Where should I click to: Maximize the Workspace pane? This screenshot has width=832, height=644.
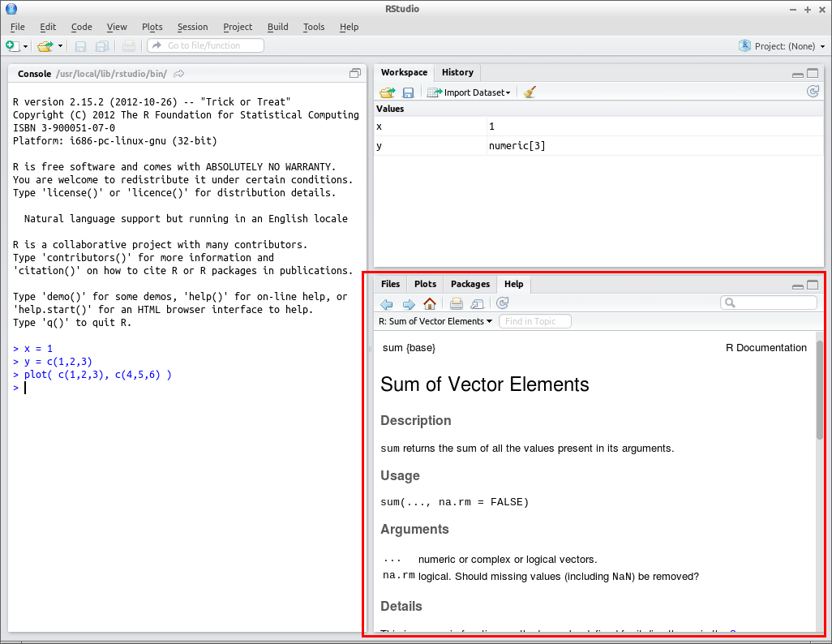click(813, 73)
